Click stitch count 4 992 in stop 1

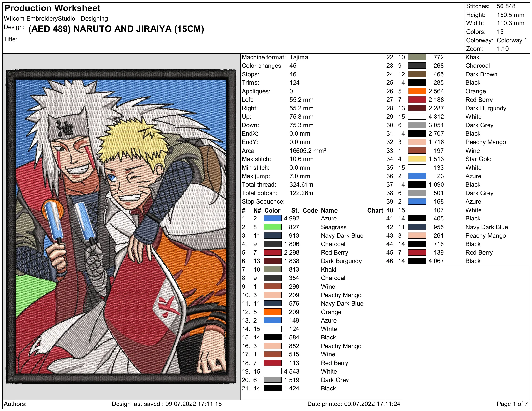click(291, 218)
